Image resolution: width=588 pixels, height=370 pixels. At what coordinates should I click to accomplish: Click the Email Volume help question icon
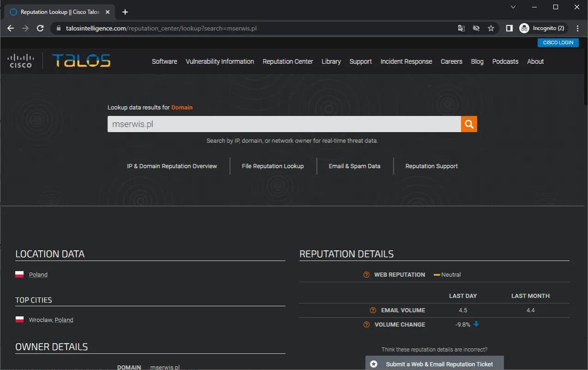coord(373,310)
